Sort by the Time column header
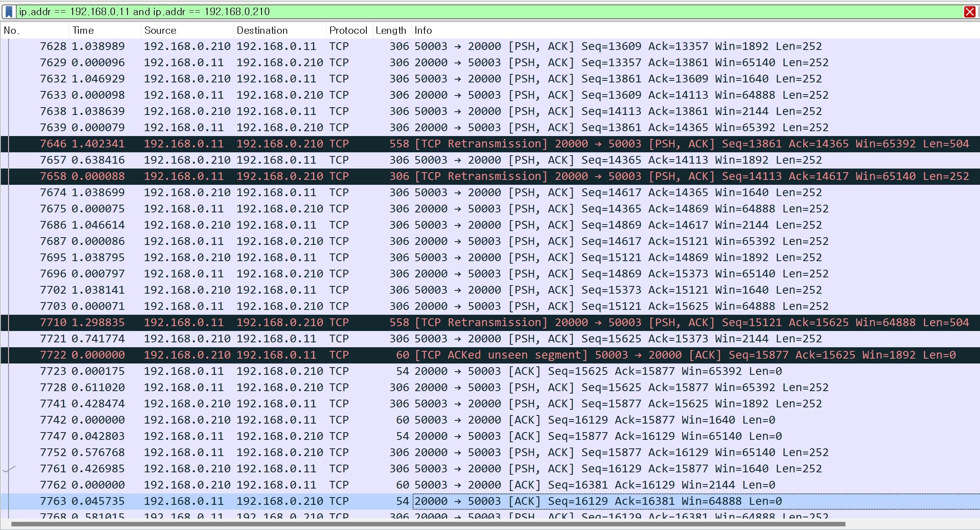This screenshot has width=980, height=530. point(105,30)
